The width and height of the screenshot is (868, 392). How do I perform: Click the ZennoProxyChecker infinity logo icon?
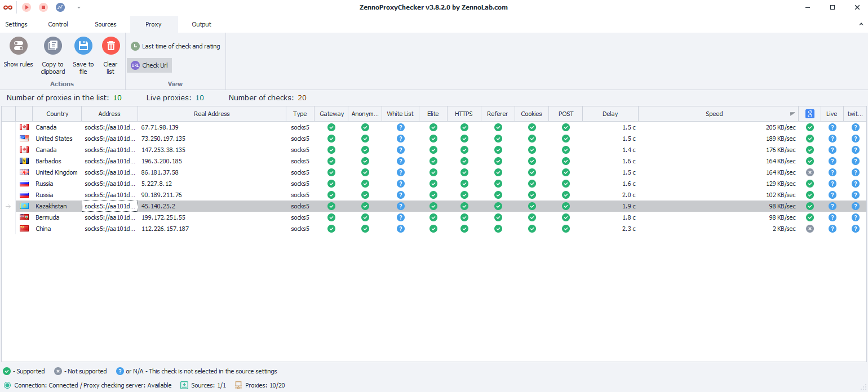(8, 7)
